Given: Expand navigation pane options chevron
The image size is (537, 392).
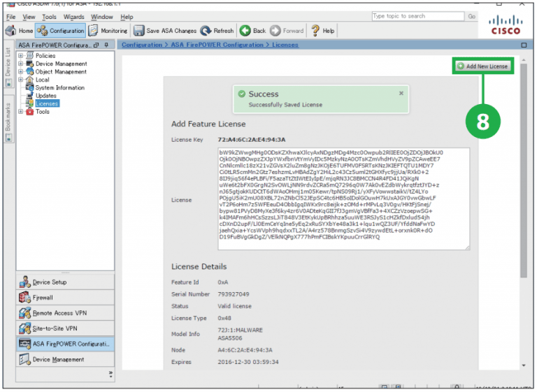Looking at the screenshot, I should click(x=110, y=375).
